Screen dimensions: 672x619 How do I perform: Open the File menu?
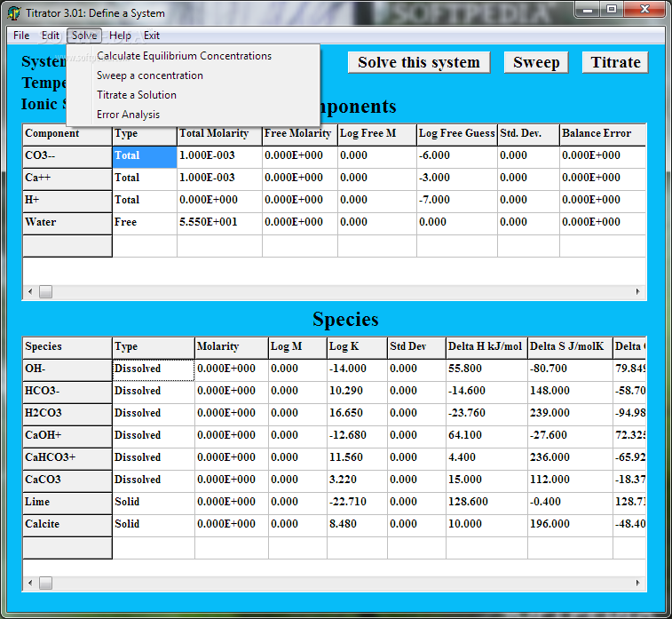click(21, 36)
